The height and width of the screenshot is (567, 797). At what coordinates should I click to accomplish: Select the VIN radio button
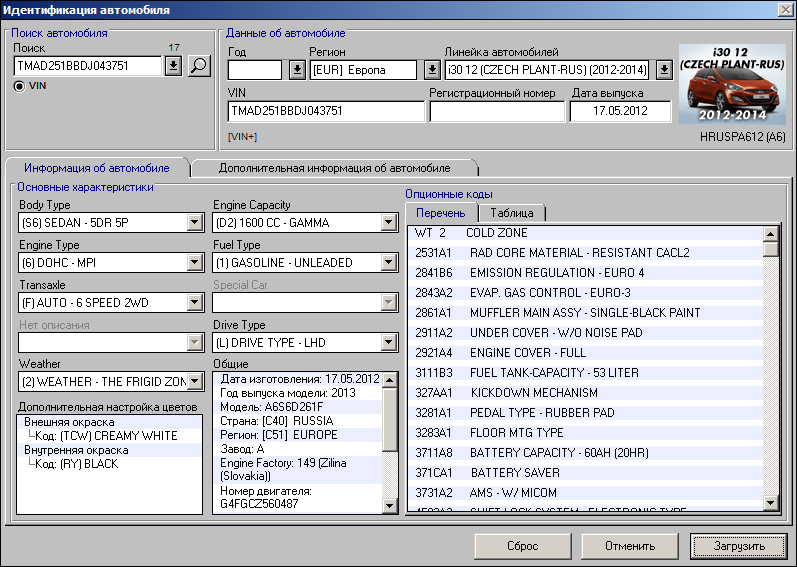(20, 86)
